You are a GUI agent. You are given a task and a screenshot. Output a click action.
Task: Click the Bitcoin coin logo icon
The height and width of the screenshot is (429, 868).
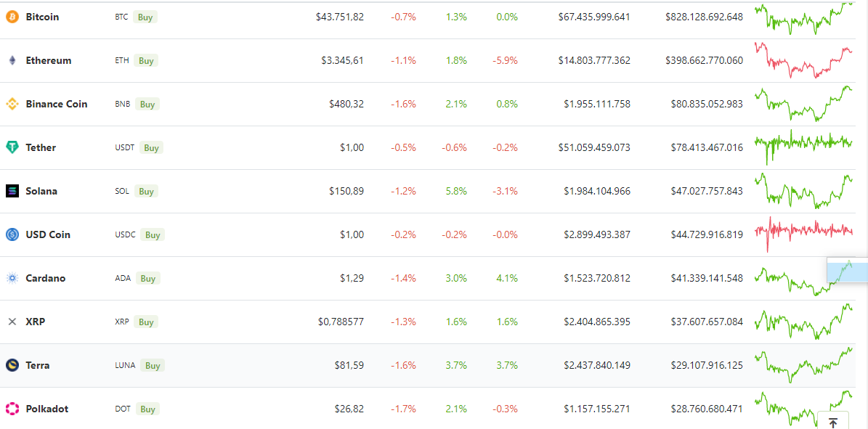click(12, 17)
